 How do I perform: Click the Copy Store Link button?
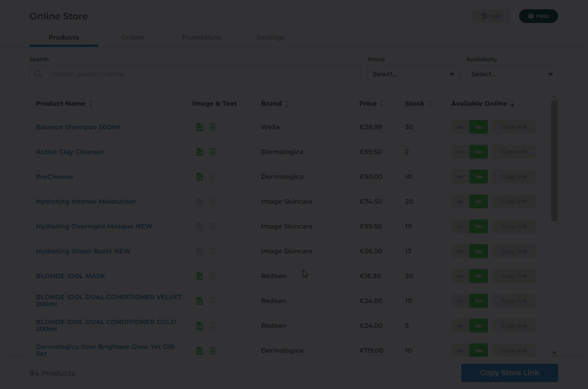(509, 373)
